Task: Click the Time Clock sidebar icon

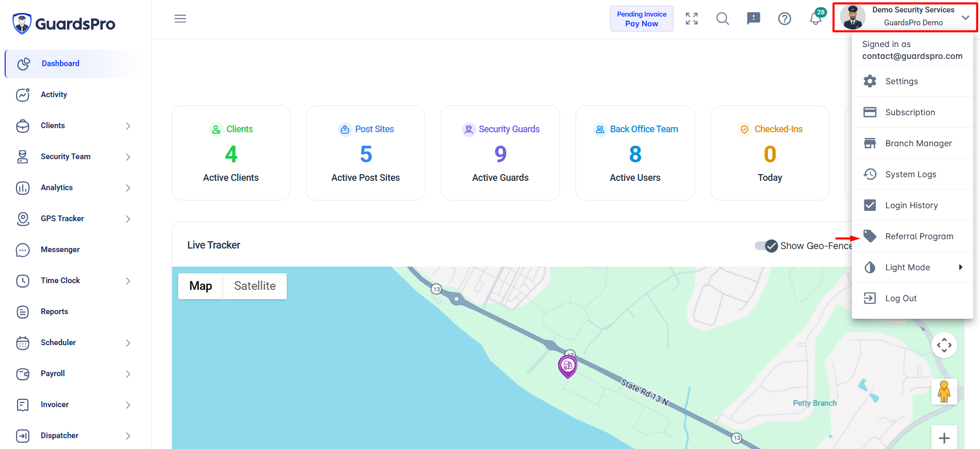Action: pos(23,281)
